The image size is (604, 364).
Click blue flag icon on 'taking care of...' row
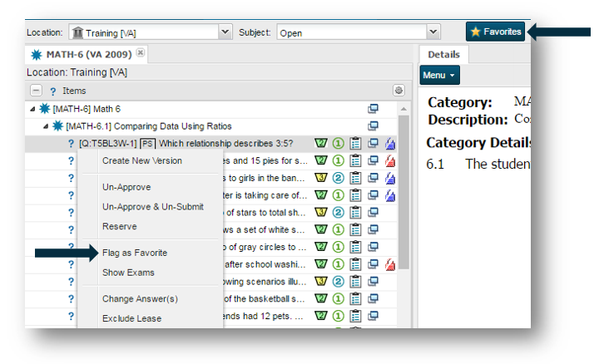(x=390, y=195)
